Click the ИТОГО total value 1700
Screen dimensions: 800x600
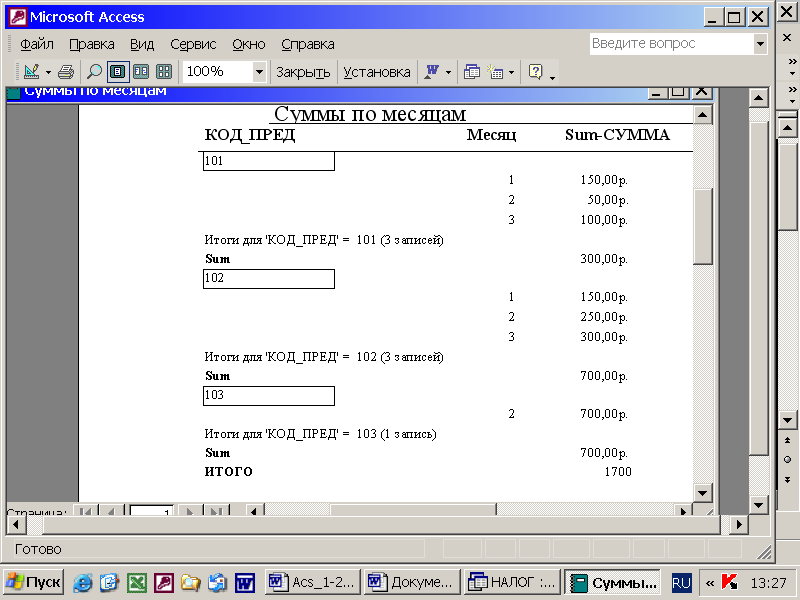click(x=618, y=471)
